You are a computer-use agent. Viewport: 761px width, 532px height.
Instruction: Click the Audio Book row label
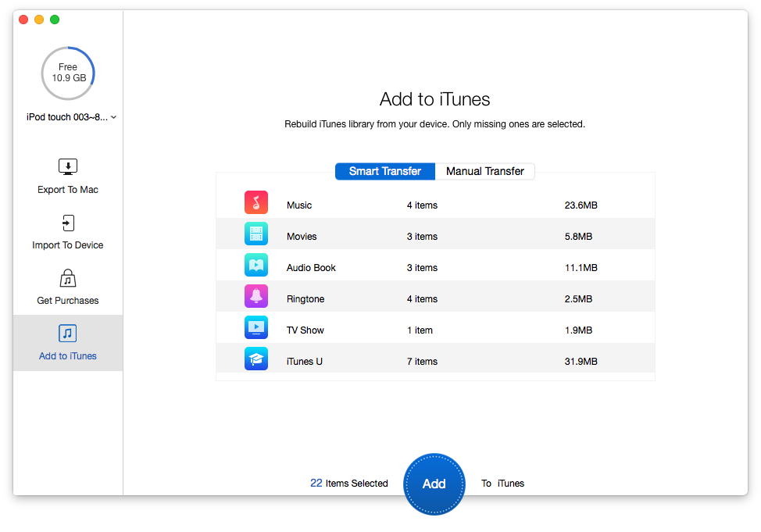311,268
